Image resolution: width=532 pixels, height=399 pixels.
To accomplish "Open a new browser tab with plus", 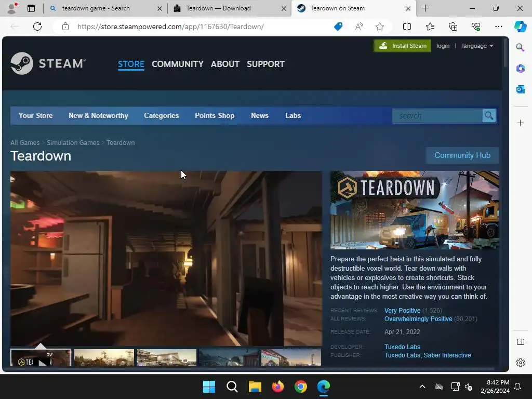I will [x=425, y=8].
